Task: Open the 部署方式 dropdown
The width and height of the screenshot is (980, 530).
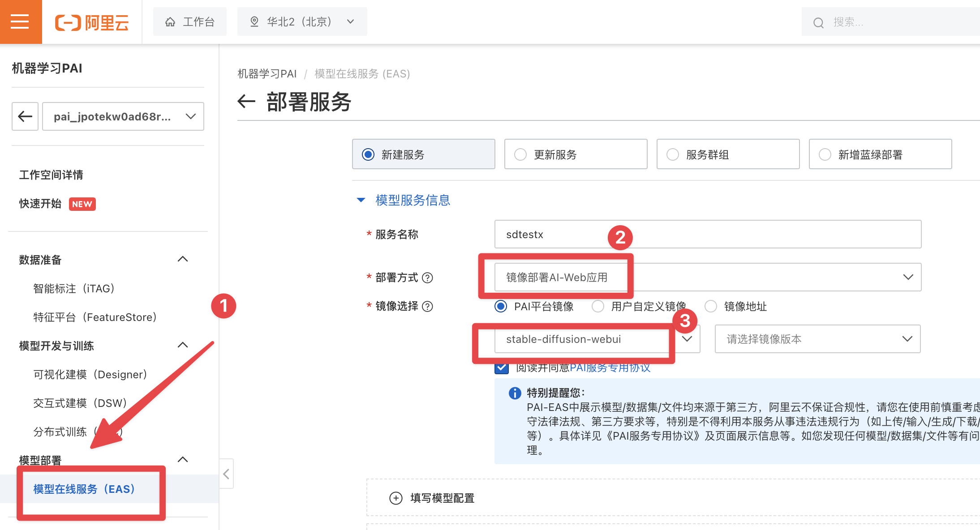Action: (708, 277)
